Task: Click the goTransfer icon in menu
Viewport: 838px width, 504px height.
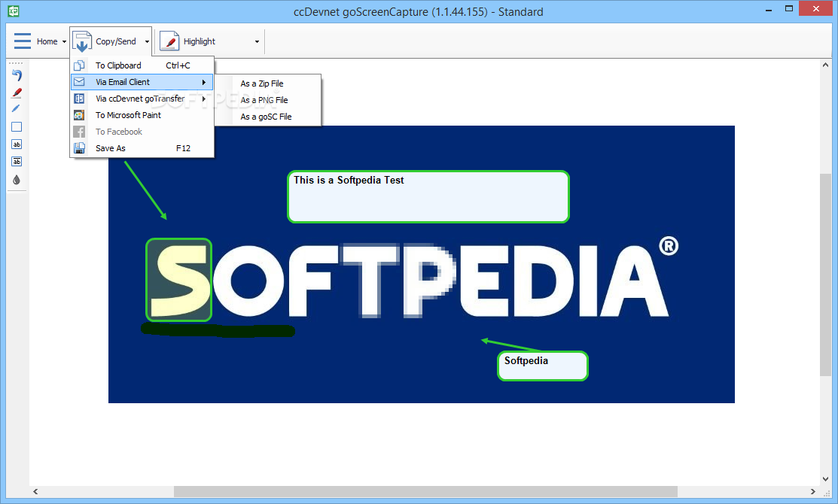Action: click(79, 99)
